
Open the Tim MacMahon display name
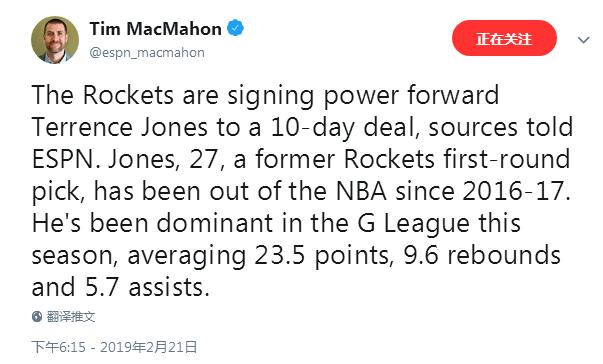click(x=156, y=29)
